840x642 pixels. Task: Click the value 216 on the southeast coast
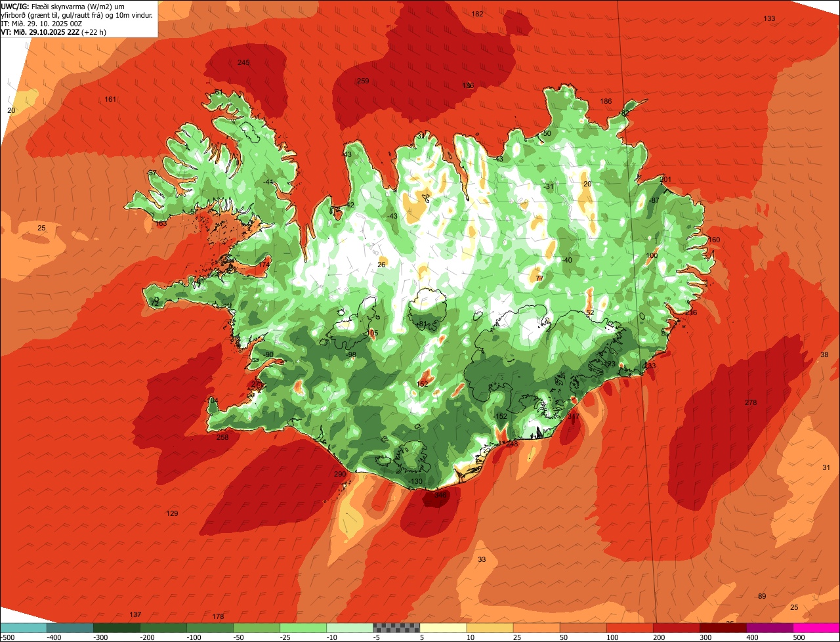coord(691,312)
